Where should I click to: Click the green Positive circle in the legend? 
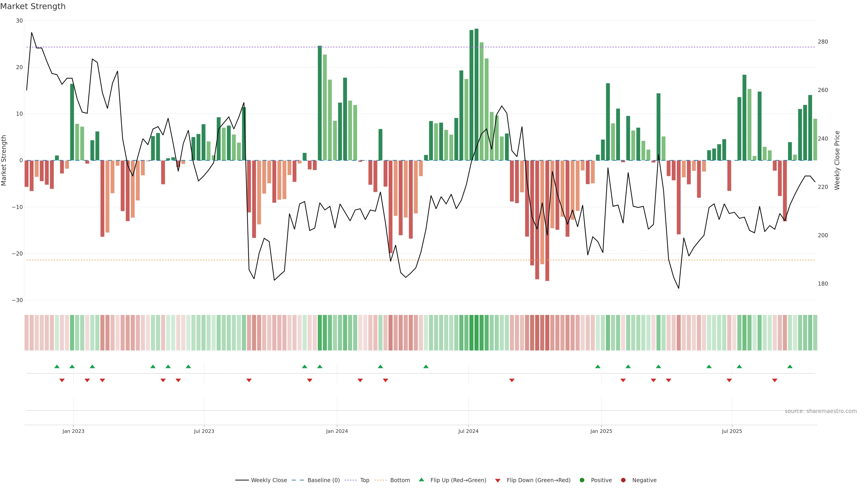click(x=582, y=480)
